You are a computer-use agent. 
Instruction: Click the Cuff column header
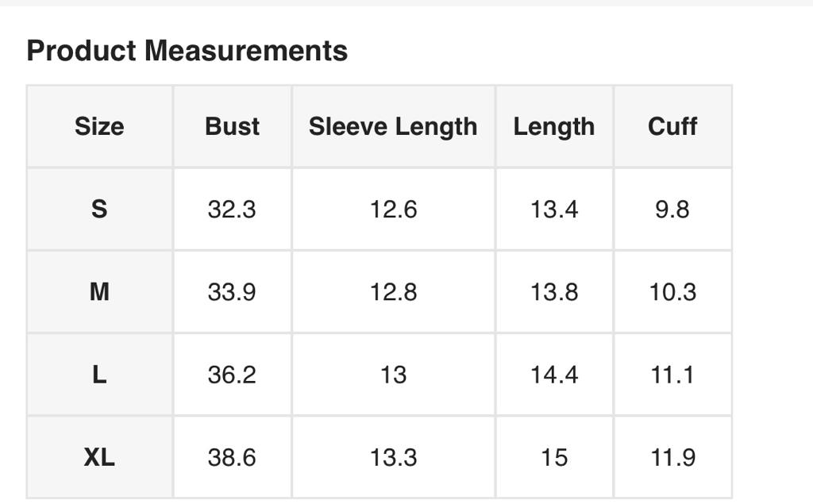[x=672, y=126]
